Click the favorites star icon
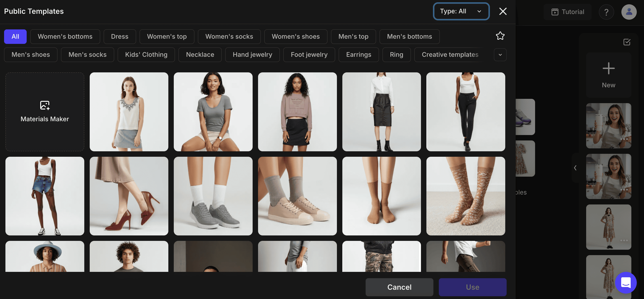Screen dimensions: 644x299 [x=500, y=36]
